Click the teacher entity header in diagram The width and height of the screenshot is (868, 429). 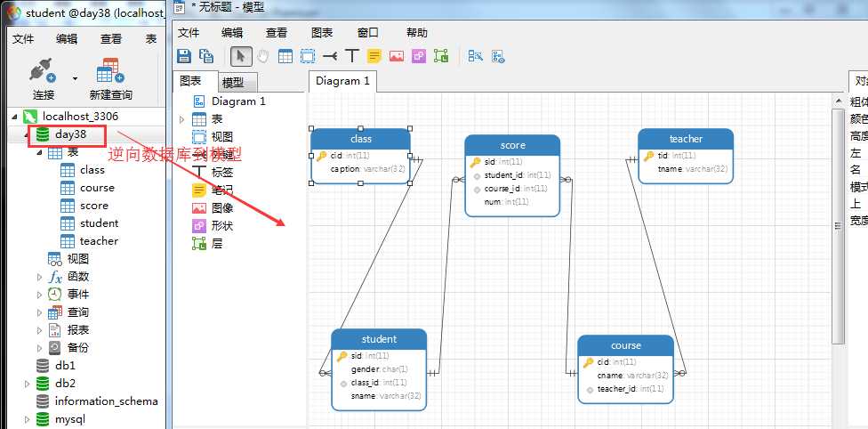pos(686,139)
